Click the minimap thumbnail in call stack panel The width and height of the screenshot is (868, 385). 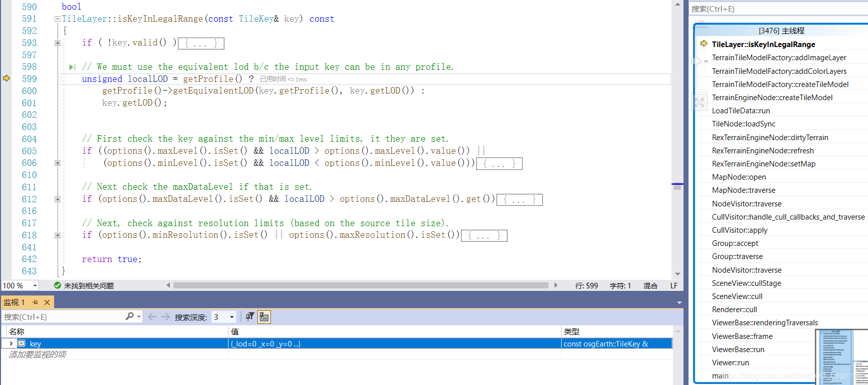(842, 357)
